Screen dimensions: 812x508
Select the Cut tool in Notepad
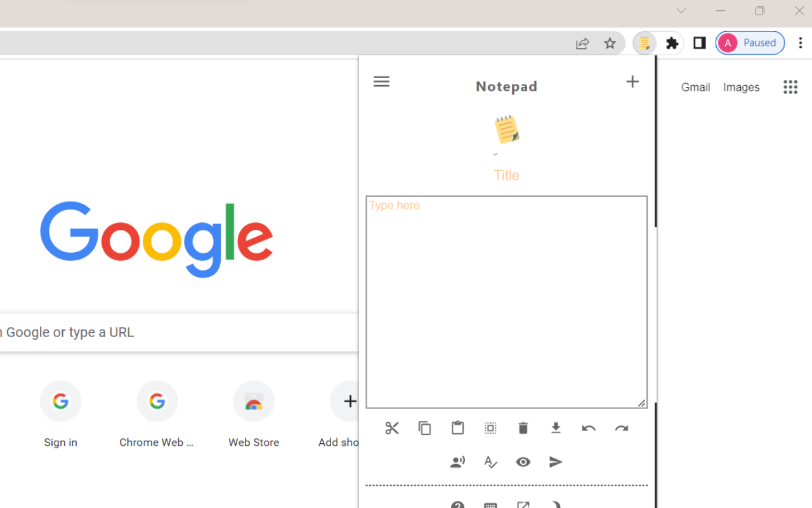tap(391, 428)
